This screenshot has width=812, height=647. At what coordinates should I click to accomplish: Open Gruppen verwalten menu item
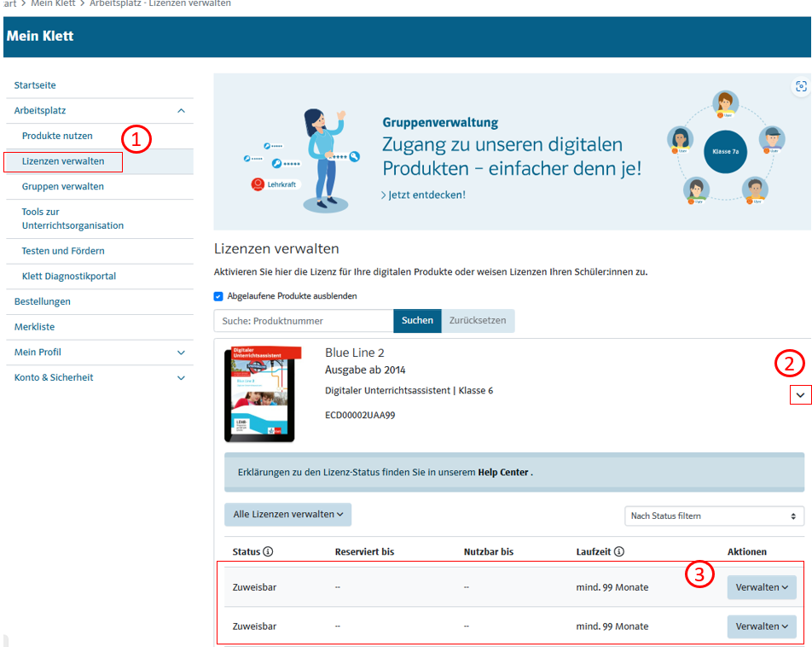tap(62, 187)
